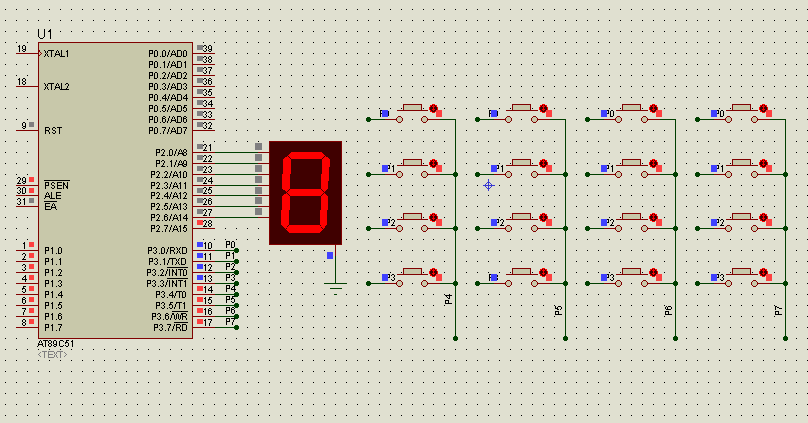This screenshot has width=808, height=423.
Task: Click the PSEN pin label
Action: tap(56, 185)
